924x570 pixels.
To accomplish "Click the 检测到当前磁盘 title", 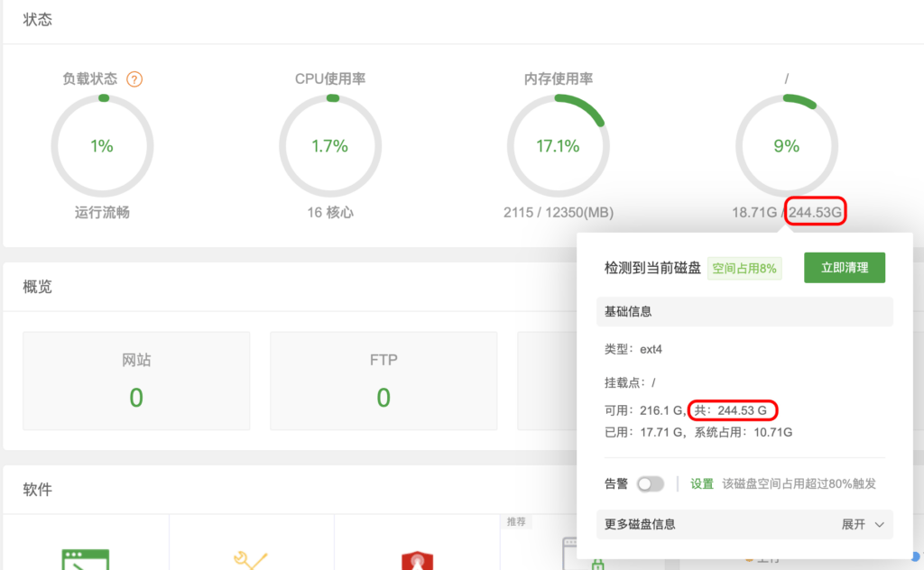I will [x=652, y=269].
